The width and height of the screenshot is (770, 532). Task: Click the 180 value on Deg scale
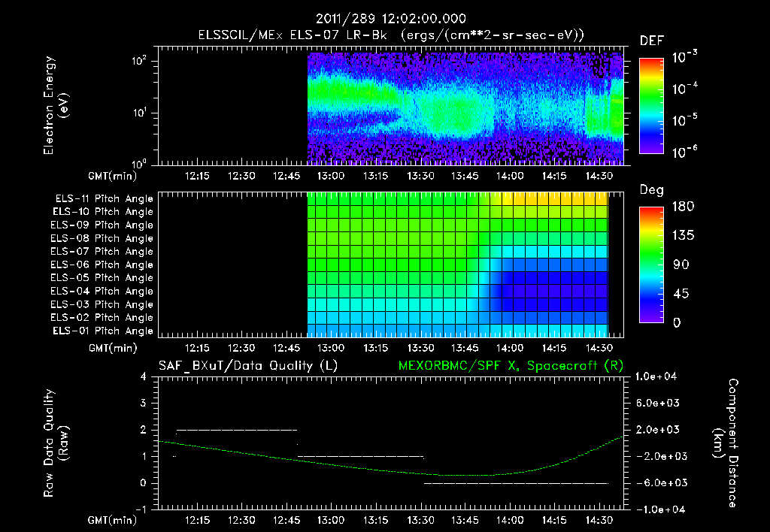click(683, 206)
